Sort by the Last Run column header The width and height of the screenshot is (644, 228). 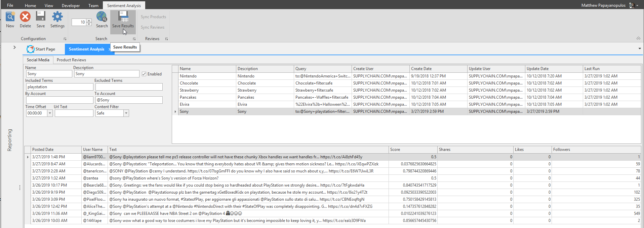[612, 69]
